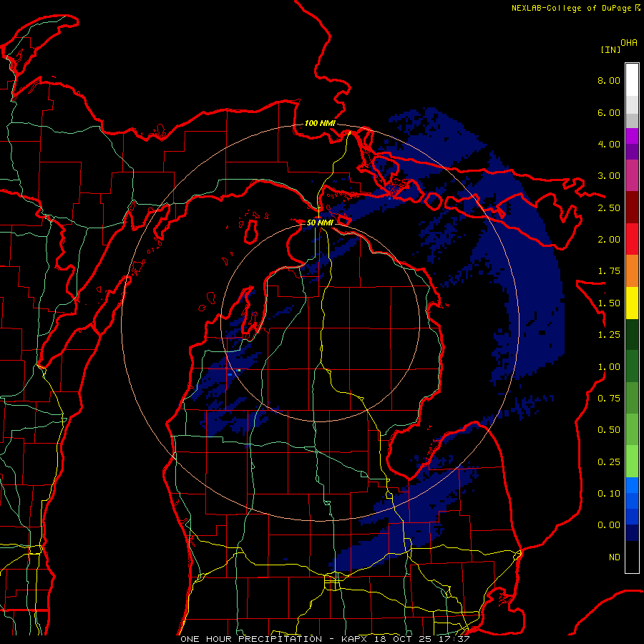Select the 0.00 legend value
This screenshot has width=644, height=644.
point(609,525)
